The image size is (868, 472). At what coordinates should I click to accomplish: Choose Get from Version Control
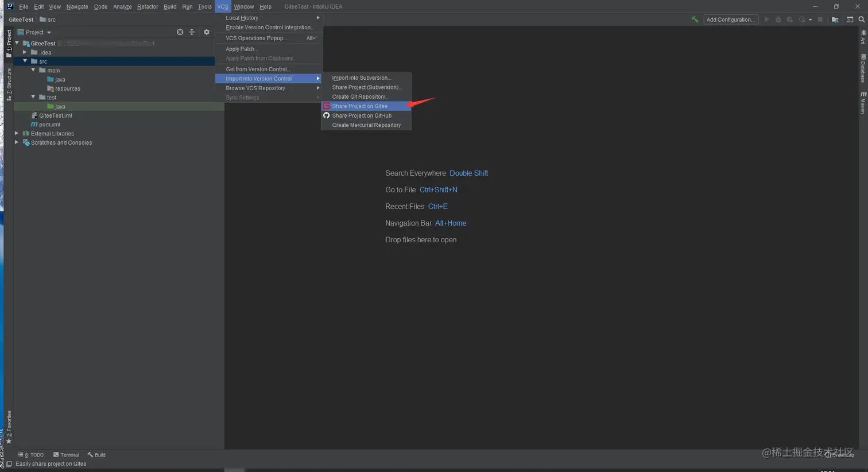pos(269,69)
